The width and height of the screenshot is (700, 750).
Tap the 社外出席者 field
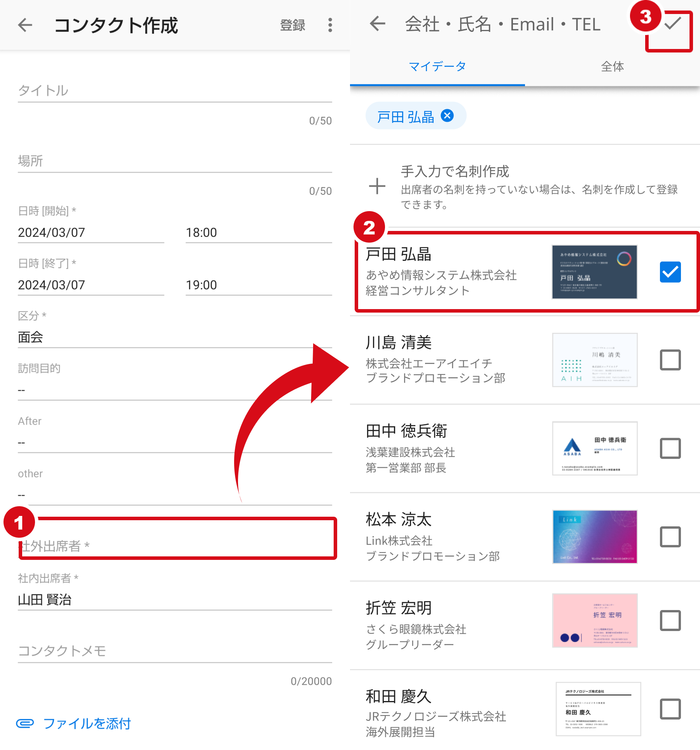pos(178,539)
